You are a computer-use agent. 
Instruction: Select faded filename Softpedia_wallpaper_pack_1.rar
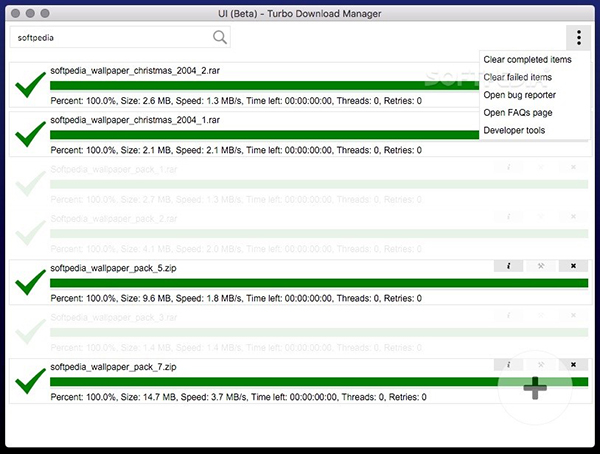(x=114, y=170)
